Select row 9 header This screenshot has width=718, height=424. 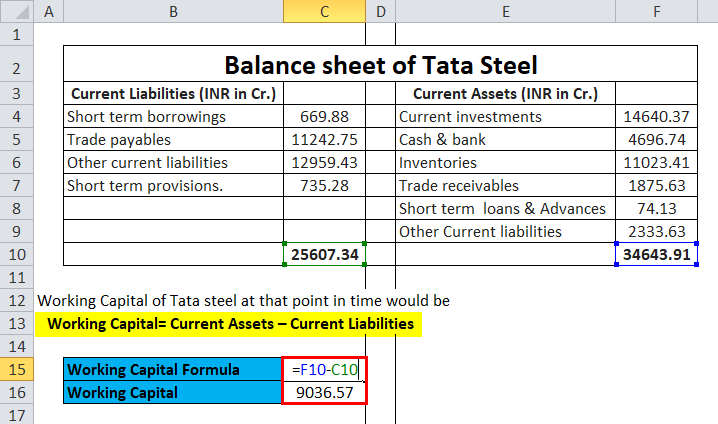16,231
